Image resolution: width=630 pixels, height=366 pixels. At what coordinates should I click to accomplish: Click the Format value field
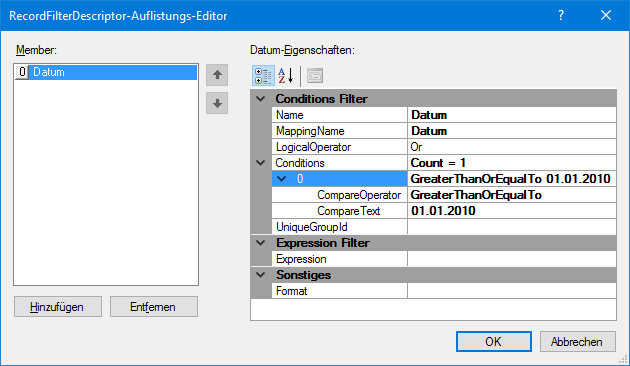(512, 291)
